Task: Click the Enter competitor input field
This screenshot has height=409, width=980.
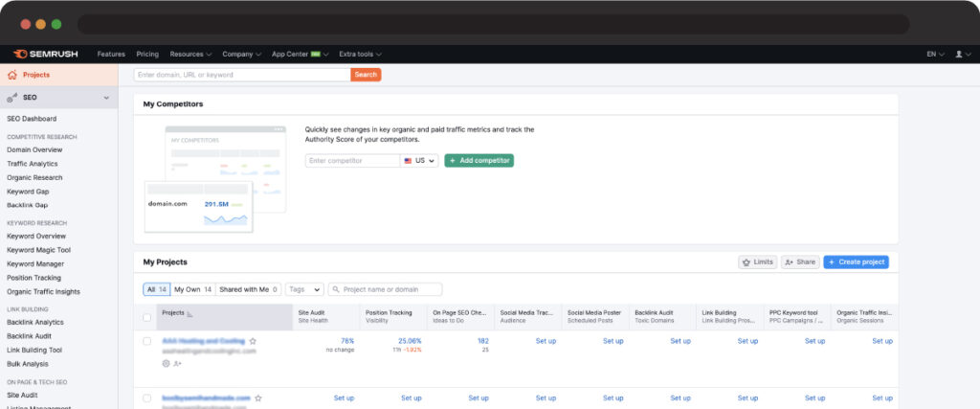Action: coord(352,161)
